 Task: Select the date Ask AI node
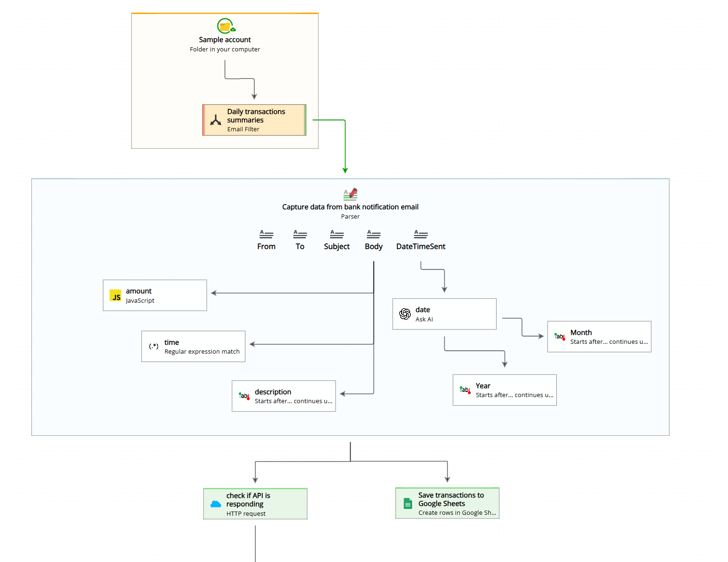444,313
